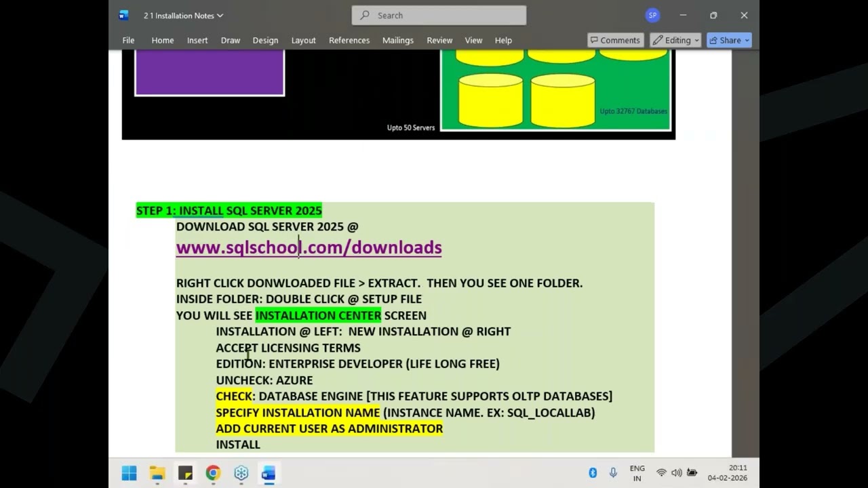This screenshot has width=868, height=488.
Task: Open the Design tab
Action: tap(265, 40)
